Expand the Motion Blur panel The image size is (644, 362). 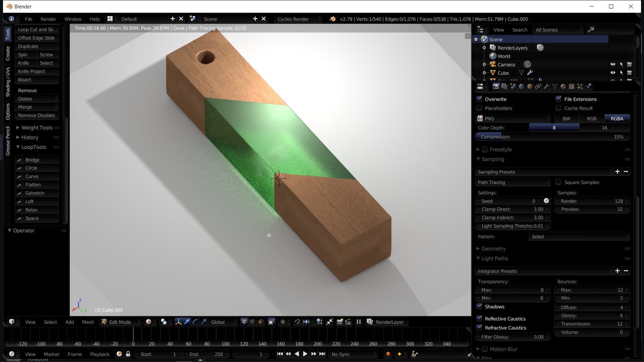pos(479,349)
